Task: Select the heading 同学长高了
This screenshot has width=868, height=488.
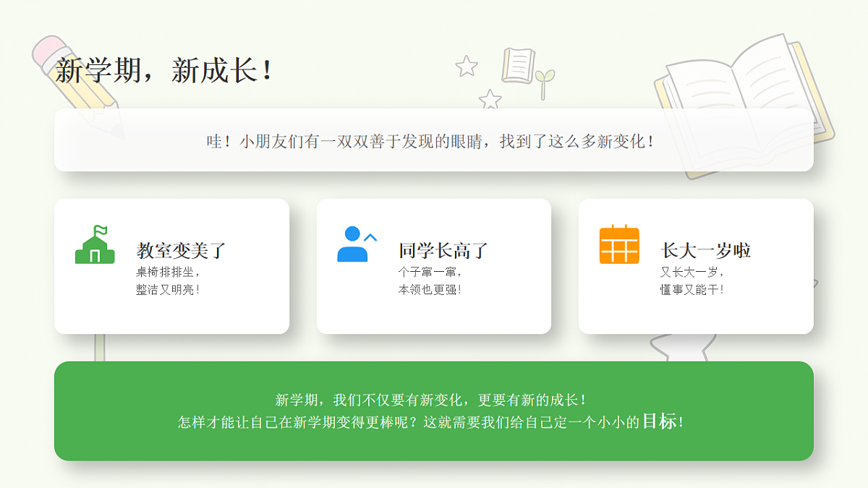Action: 443,251
